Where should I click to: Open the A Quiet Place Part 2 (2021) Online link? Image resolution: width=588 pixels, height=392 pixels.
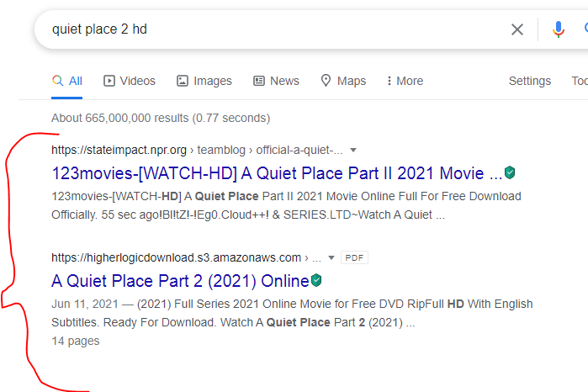pyautogui.click(x=180, y=281)
